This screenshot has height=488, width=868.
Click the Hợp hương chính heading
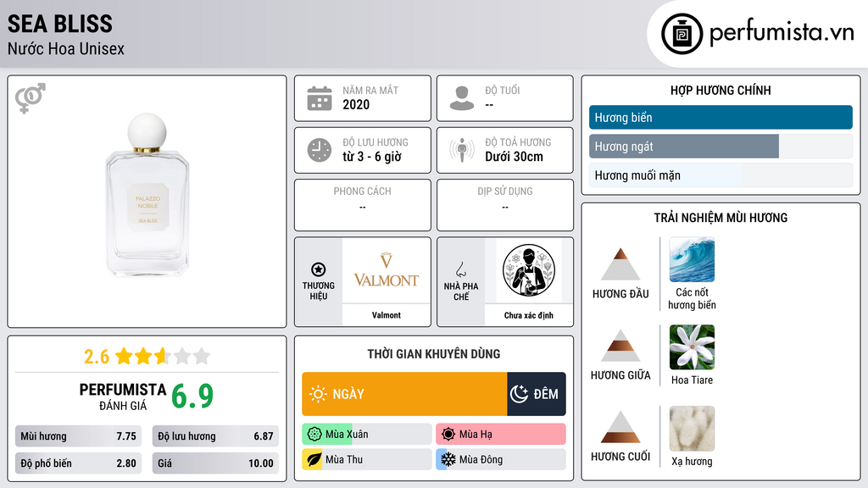point(721,90)
